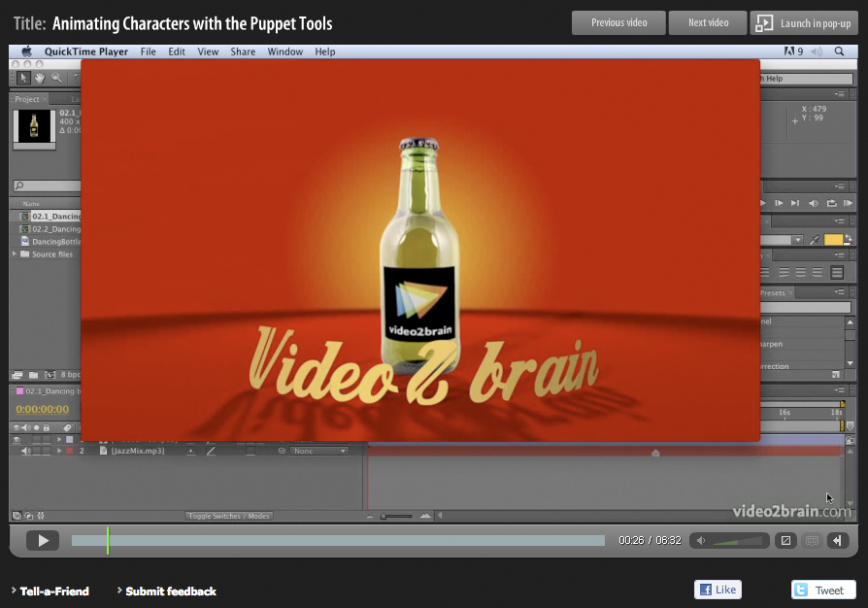Play the video with the player's play button
Screen dimensions: 868x608
coord(42,540)
